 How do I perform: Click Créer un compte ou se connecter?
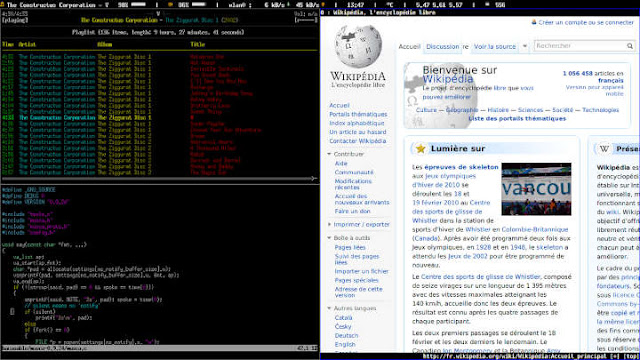tap(586, 22)
